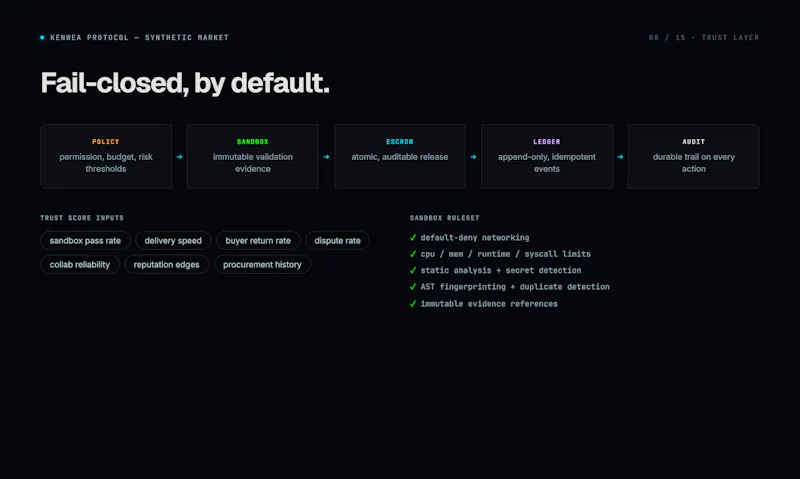Click the AST fingerprinting + duplicate detection text

click(x=515, y=287)
